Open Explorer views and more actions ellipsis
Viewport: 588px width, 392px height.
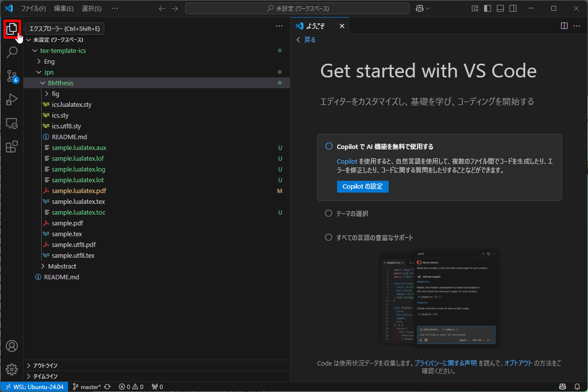tap(279, 26)
